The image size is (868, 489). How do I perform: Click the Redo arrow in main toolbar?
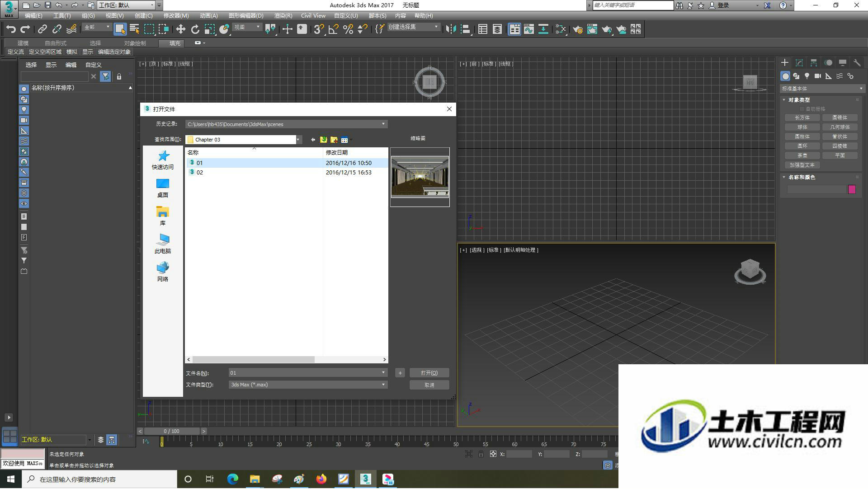25,29
